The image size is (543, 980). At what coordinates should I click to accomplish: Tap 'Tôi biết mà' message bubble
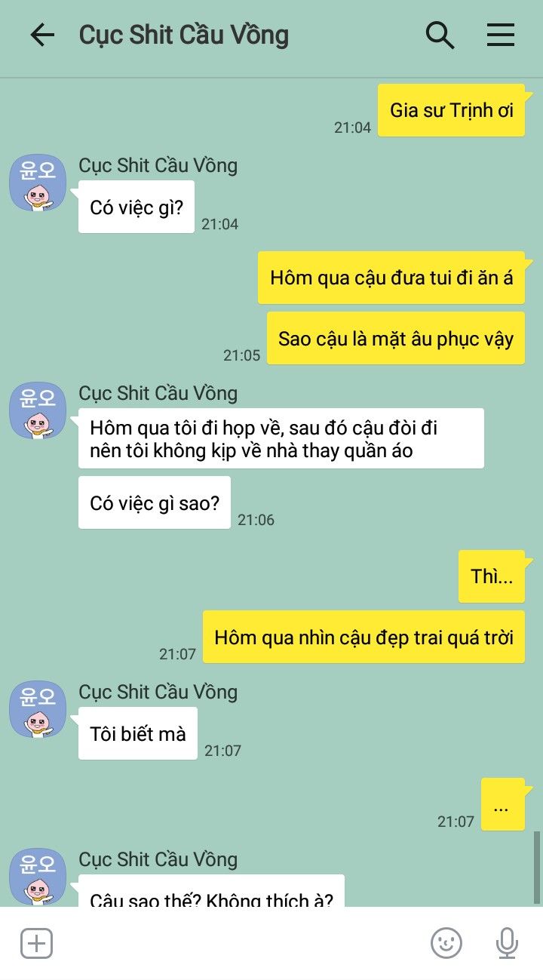pyautogui.click(x=138, y=733)
